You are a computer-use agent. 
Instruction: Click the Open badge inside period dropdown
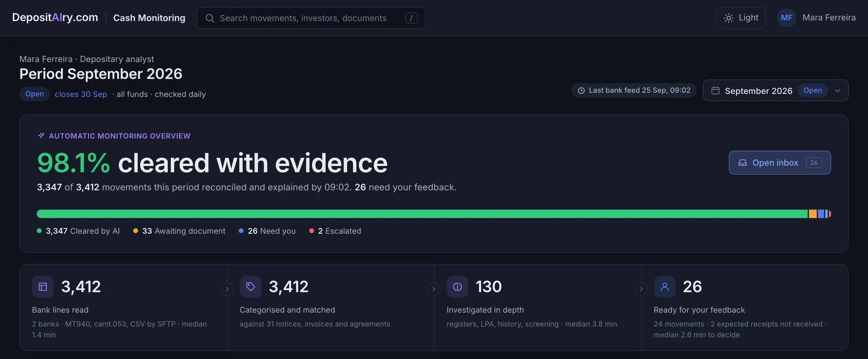pos(813,90)
